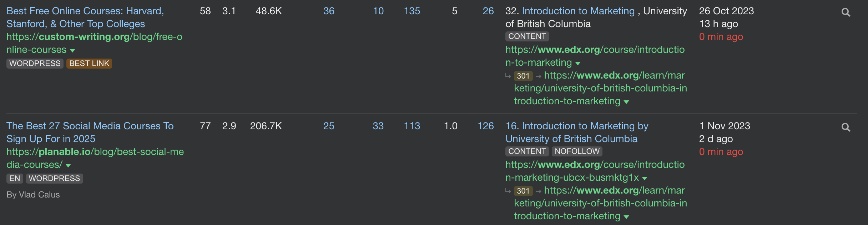The image size is (868, 225).
Task: Click the BEST LINK badge
Action: coord(89,63)
